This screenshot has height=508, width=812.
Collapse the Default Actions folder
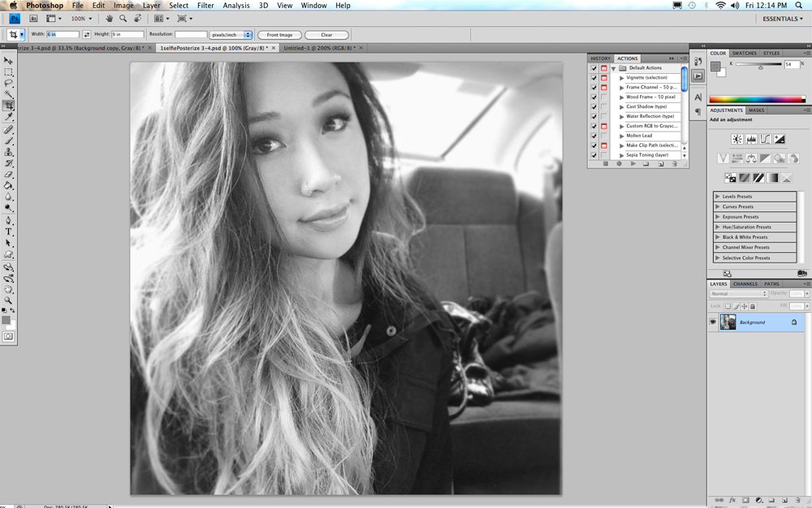614,68
